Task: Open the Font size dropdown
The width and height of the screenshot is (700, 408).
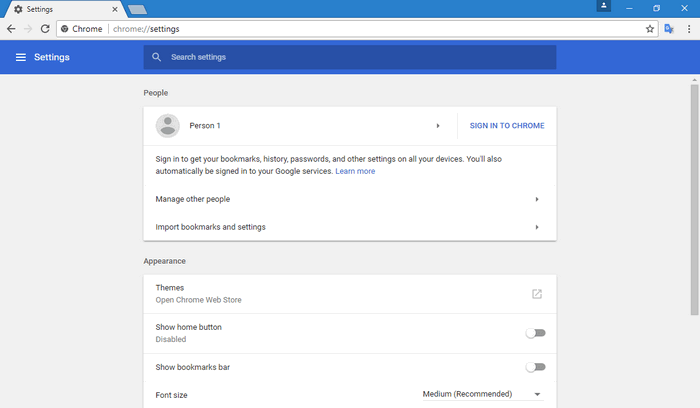Action: [x=483, y=394]
